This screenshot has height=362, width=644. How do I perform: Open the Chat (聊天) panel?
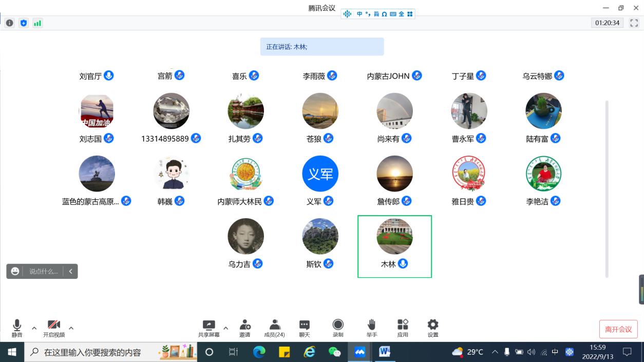pos(305,328)
